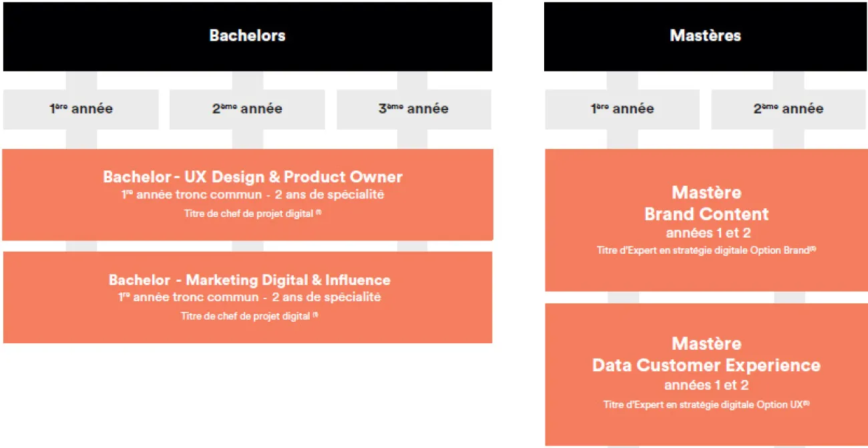868x448 pixels.
Task: Click the black Mastères header
Action: point(706,36)
